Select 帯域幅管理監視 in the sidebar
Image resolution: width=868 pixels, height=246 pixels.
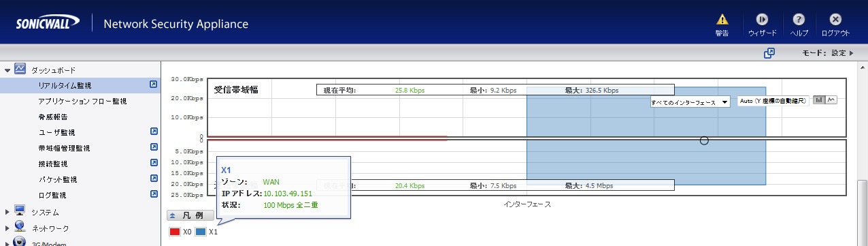pyautogui.click(x=64, y=148)
